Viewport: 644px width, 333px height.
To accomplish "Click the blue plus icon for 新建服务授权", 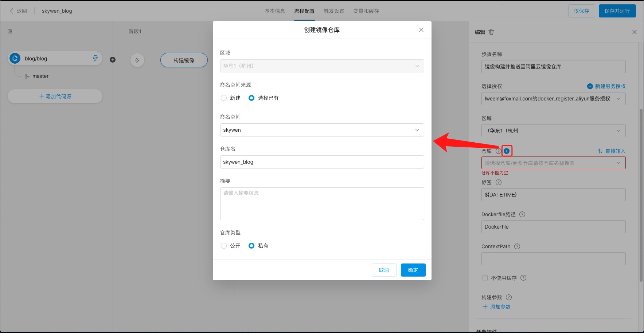I will [x=590, y=86].
